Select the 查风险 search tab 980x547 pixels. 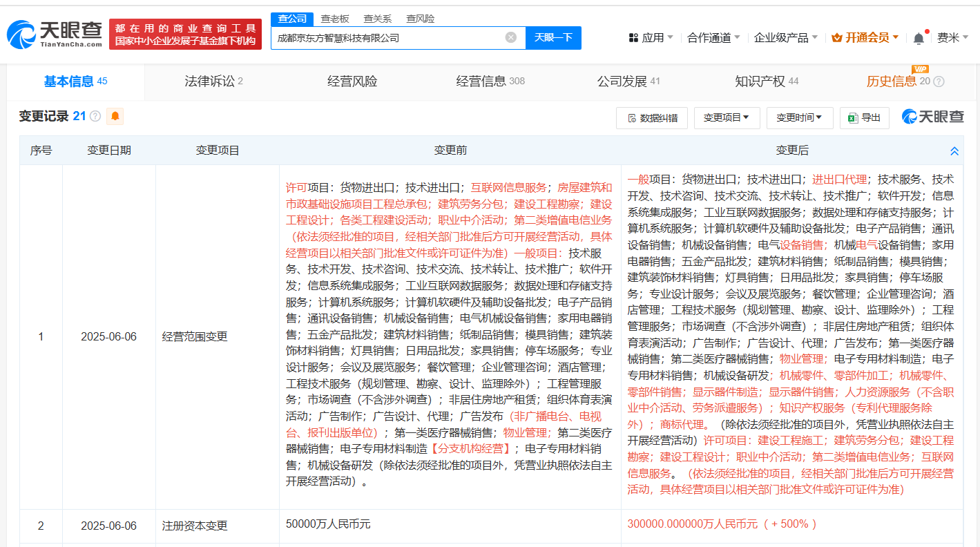click(x=420, y=19)
